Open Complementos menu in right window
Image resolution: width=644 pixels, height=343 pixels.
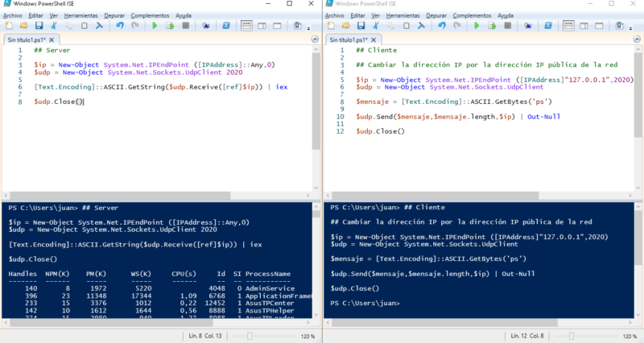point(471,15)
